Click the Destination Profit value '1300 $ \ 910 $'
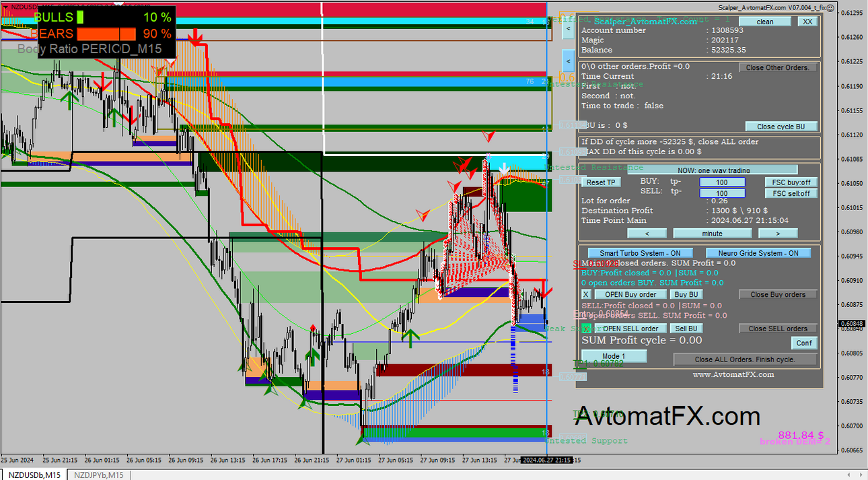This screenshot has height=480, width=868. click(x=739, y=211)
